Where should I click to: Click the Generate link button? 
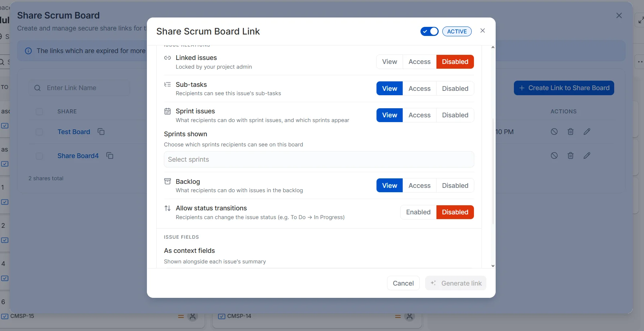[x=456, y=283]
